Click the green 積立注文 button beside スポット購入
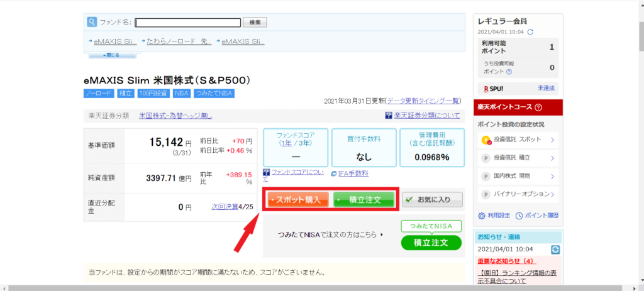The width and height of the screenshot is (644, 291). pos(364,200)
